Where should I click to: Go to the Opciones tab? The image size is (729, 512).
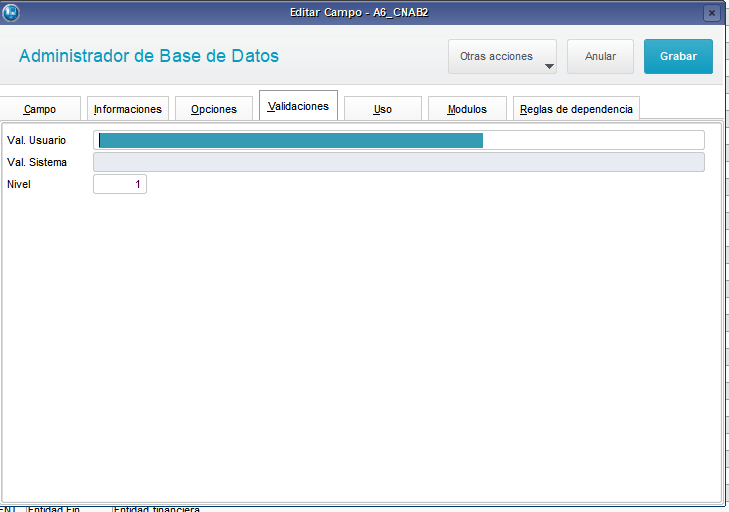point(214,109)
